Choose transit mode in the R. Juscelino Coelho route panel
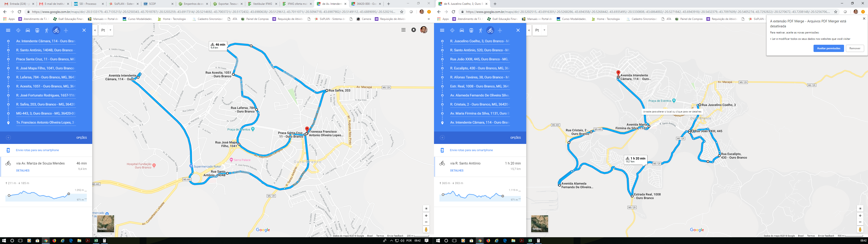Viewport: 868px width, 244px height. pos(471,30)
